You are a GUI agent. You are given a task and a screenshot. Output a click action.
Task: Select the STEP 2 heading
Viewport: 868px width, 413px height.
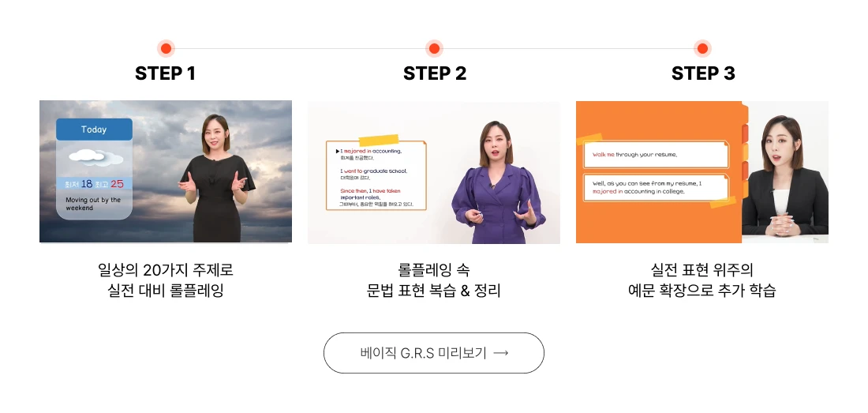(x=435, y=73)
